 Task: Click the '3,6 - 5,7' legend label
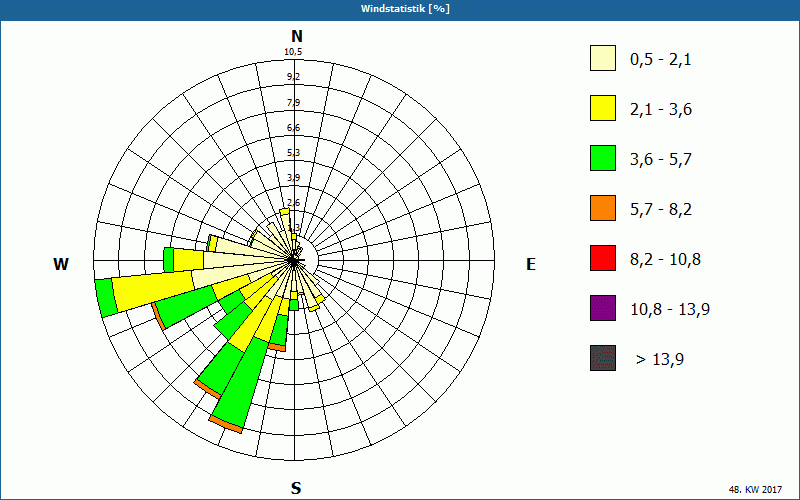click(x=661, y=160)
